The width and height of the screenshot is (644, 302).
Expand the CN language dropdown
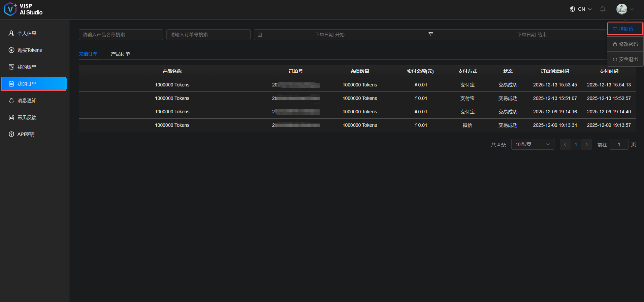584,9
